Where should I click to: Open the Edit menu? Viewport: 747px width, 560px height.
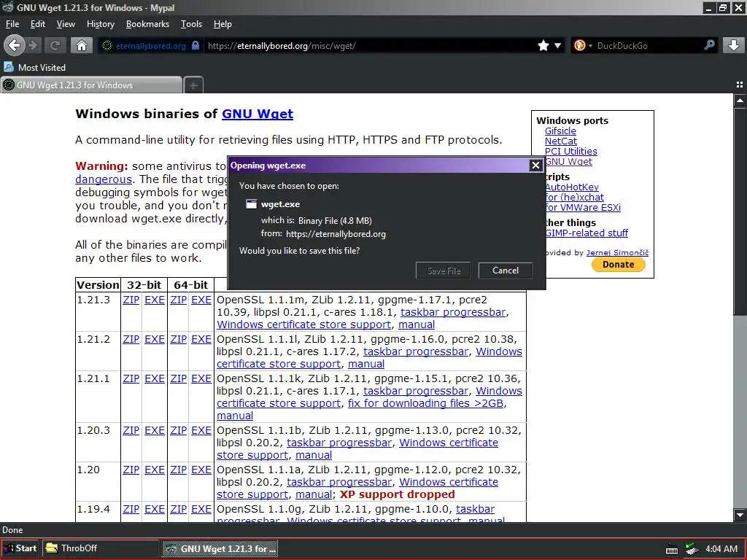tap(38, 24)
